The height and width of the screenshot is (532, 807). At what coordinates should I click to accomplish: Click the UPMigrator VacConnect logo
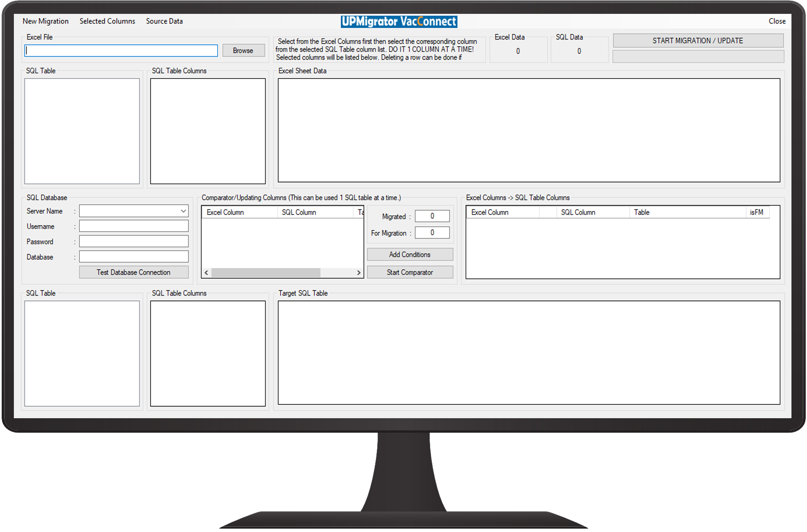(x=399, y=21)
